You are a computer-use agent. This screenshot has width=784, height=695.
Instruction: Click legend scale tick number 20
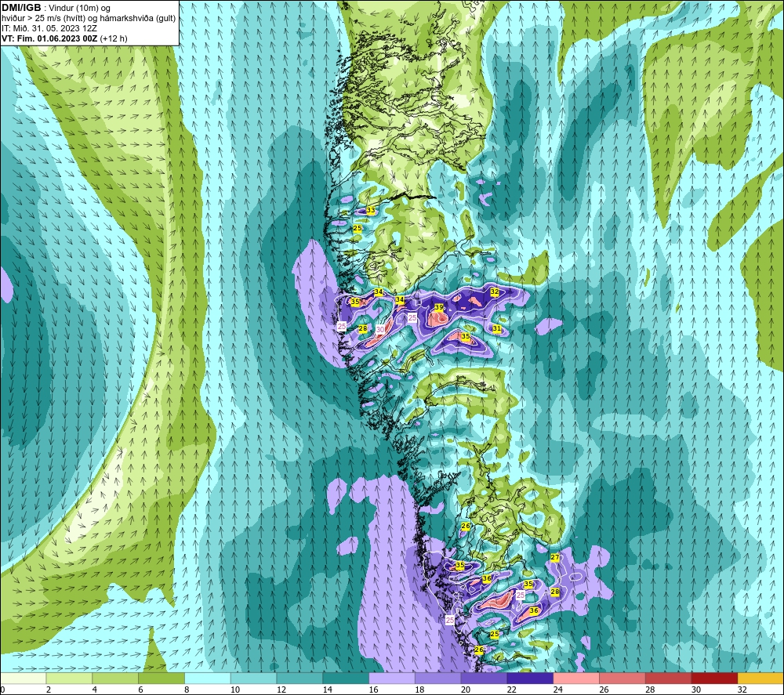tap(466, 690)
